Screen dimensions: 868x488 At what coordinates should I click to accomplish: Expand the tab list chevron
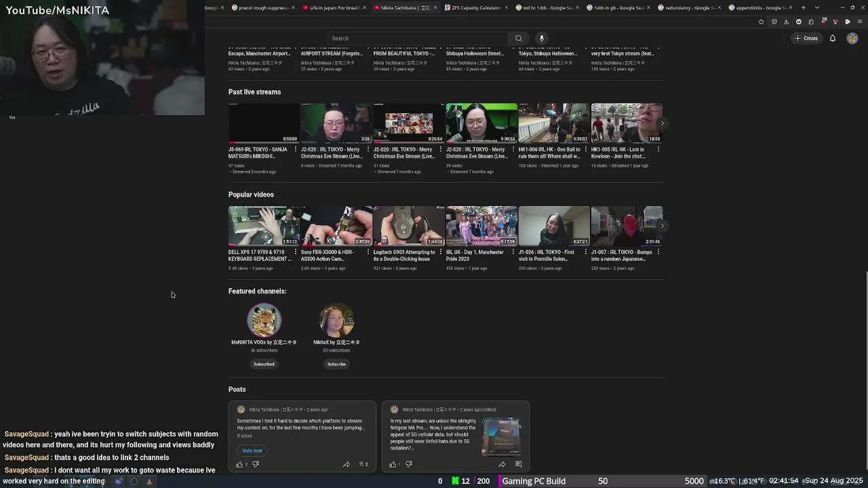(x=816, y=7)
